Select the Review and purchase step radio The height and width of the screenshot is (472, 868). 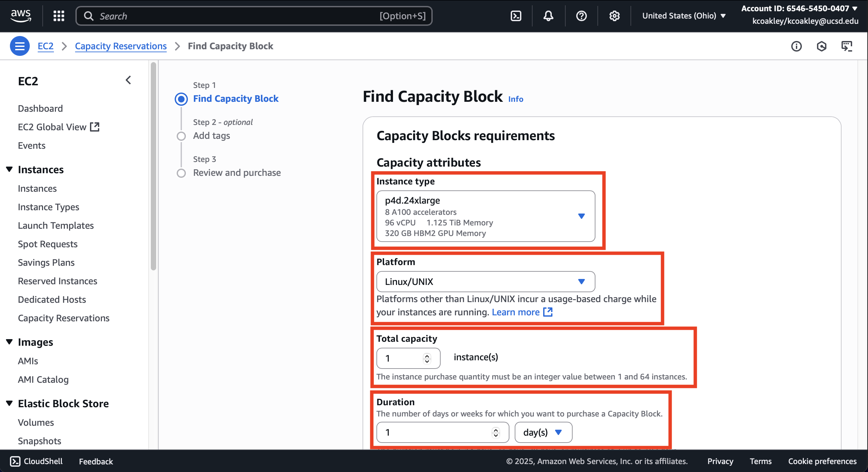tap(181, 173)
